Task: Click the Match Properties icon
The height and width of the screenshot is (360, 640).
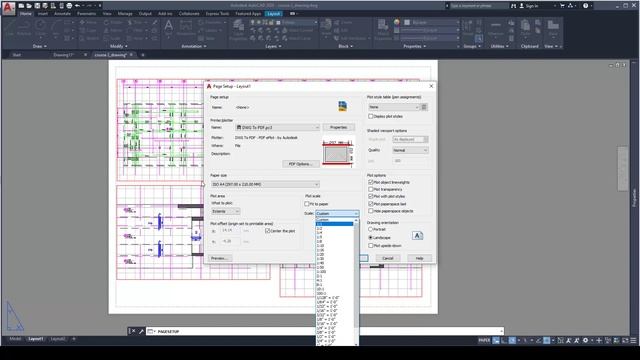Action: [x=383, y=29]
